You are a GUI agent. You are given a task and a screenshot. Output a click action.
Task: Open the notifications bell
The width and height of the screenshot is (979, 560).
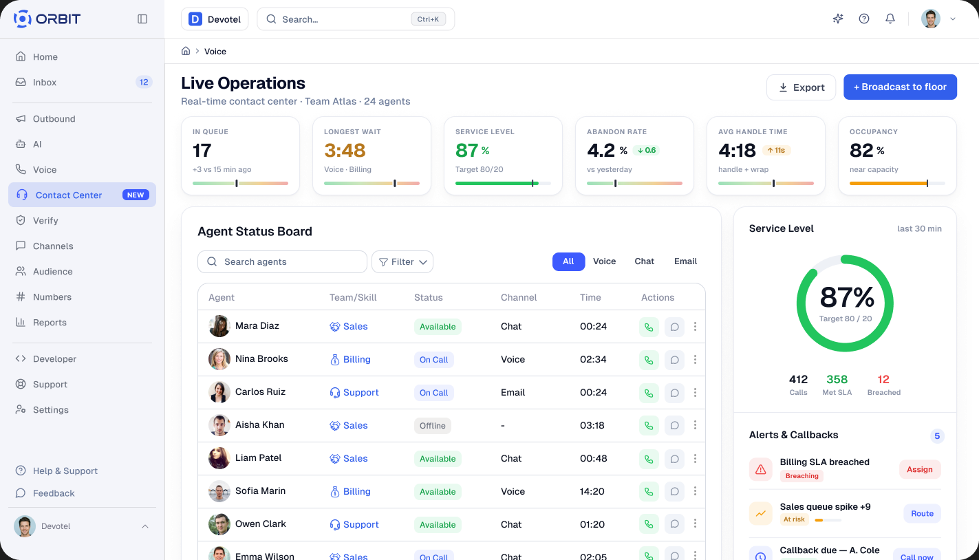pos(890,19)
